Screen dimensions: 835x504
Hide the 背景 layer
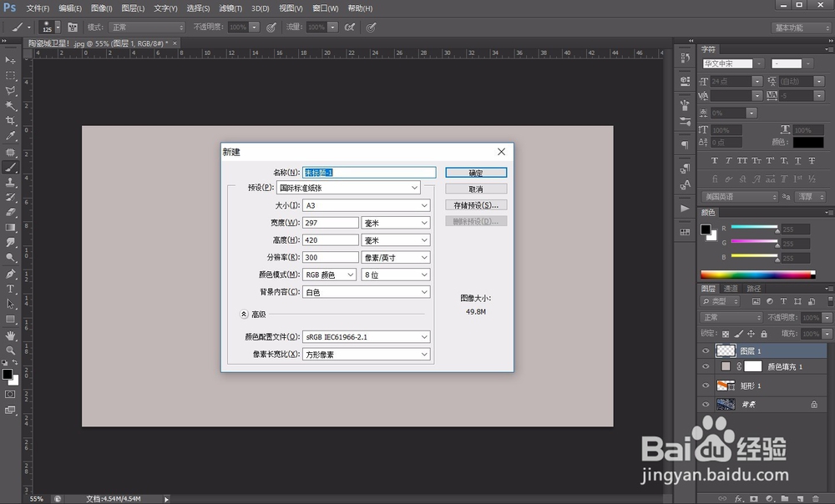pyautogui.click(x=706, y=405)
